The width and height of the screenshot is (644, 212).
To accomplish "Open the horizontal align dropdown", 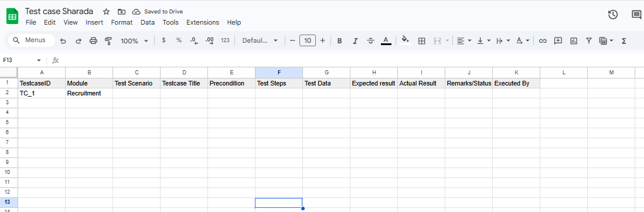I will pyautogui.click(x=464, y=40).
